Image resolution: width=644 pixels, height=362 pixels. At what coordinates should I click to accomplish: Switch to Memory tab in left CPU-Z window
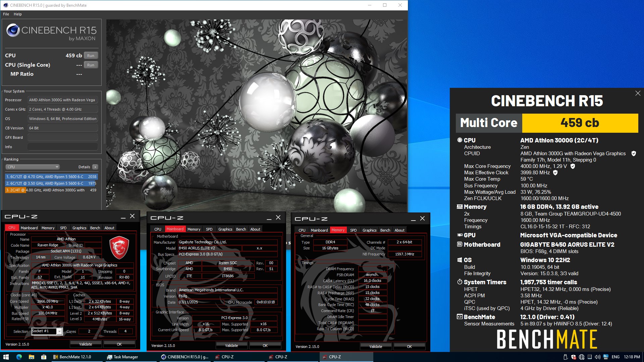(48, 228)
